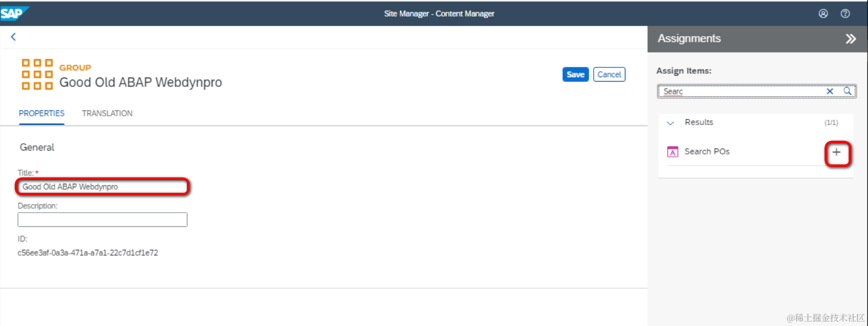Click the search magnifier icon
The image size is (868, 326).
[x=847, y=91]
